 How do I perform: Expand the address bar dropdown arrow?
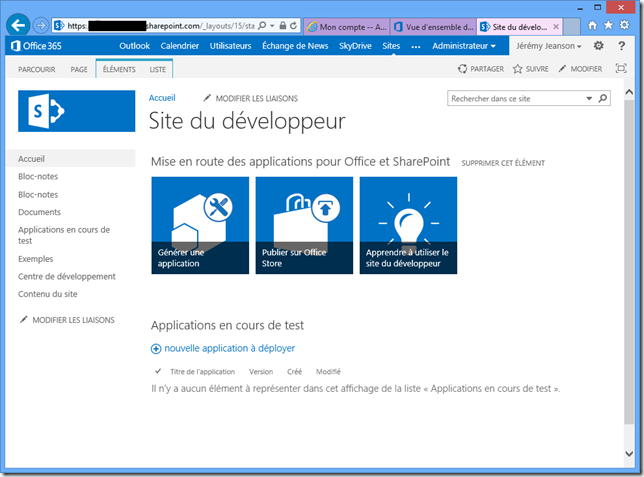(272, 26)
